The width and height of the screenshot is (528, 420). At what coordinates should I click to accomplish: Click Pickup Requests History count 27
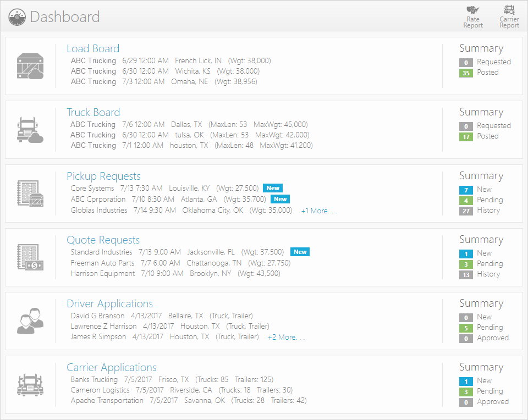tap(466, 211)
